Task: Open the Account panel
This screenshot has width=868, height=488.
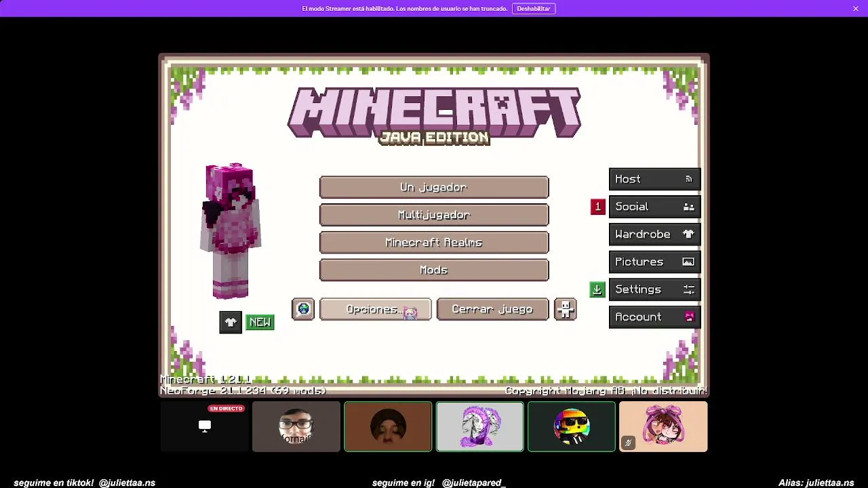Action: [x=654, y=317]
